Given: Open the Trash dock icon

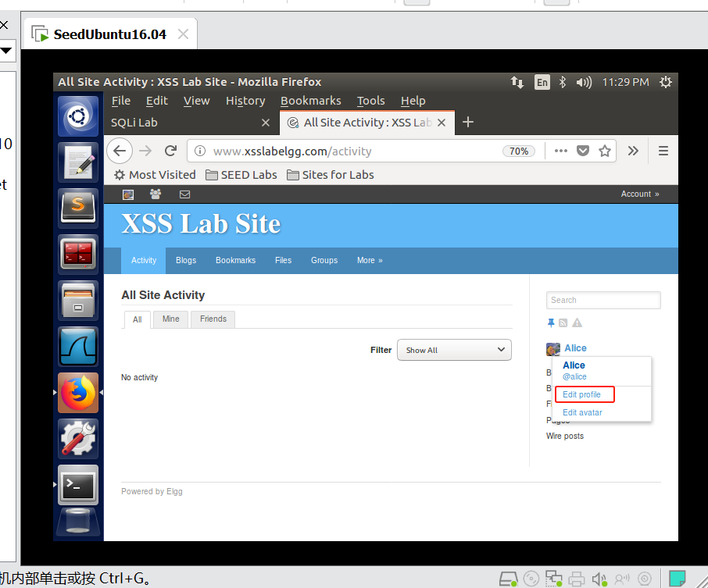Looking at the screenshot, I should pos(78,522).
